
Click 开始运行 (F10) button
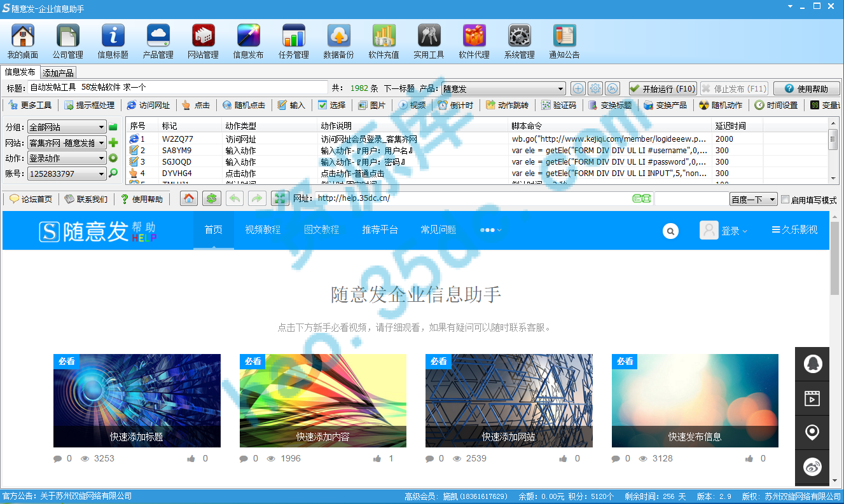(663, 88)
